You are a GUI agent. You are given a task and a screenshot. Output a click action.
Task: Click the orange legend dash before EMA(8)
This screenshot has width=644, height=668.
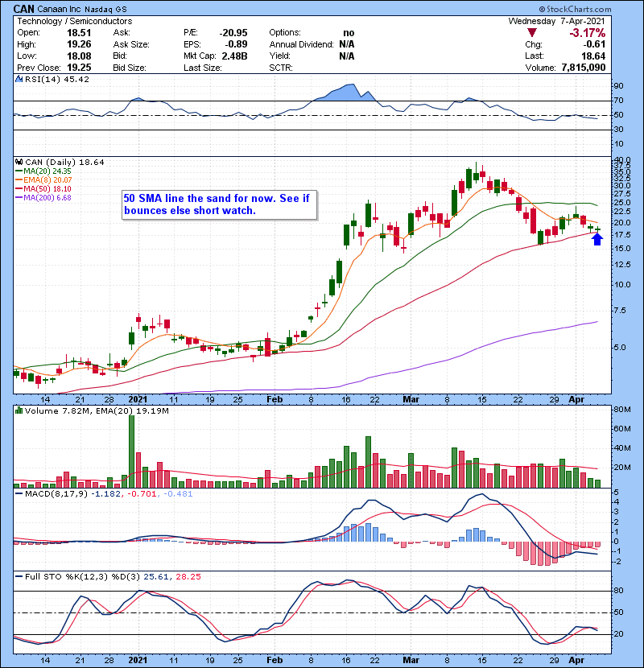pos(19,180)
